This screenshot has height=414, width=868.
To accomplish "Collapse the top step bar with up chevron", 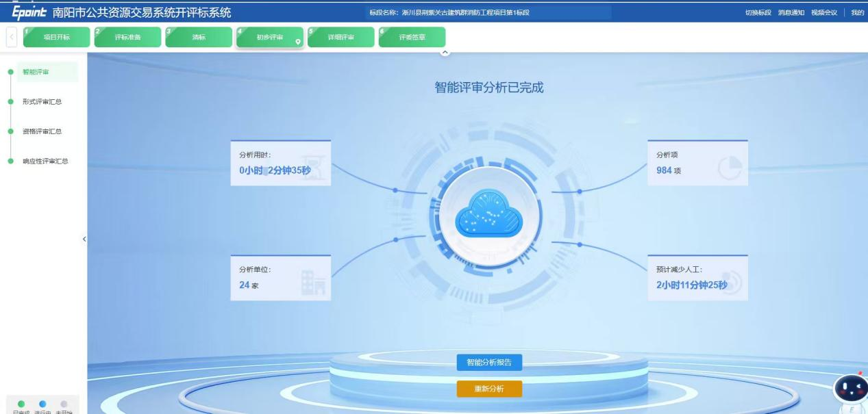I will click(444, 52).
